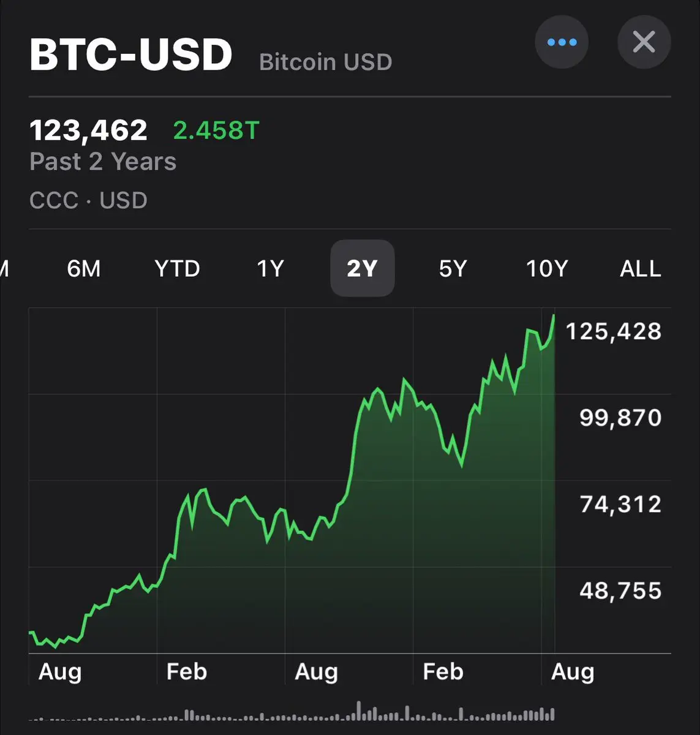The image size is (700, 735).
Task: Tap the volume bars below chart
Action: (292, 713)
